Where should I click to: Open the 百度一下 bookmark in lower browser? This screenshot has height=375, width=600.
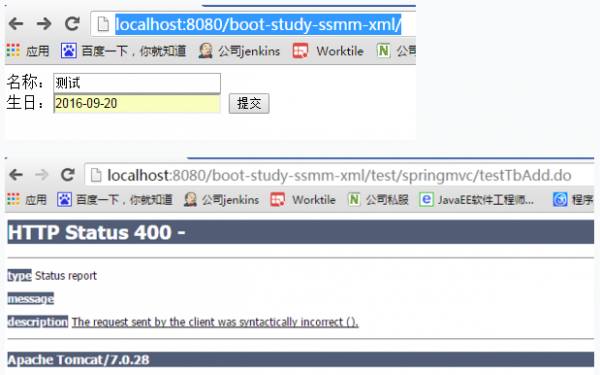coord(114,200)
